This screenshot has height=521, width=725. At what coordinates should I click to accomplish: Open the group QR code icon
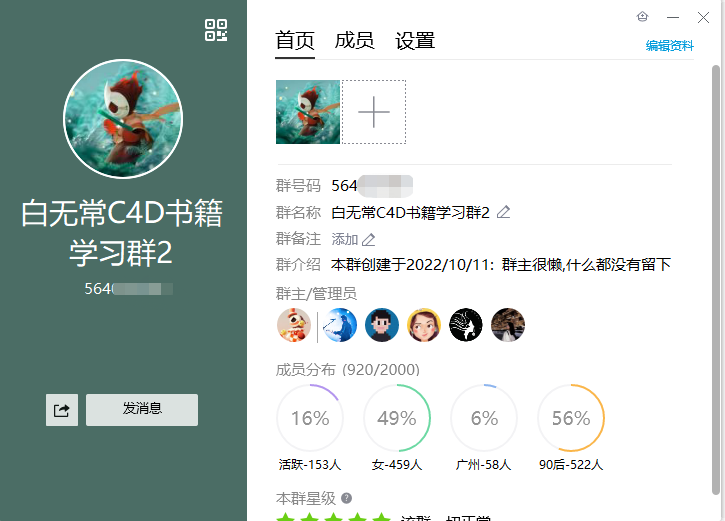pyautogui.click(x=216, y=30)
